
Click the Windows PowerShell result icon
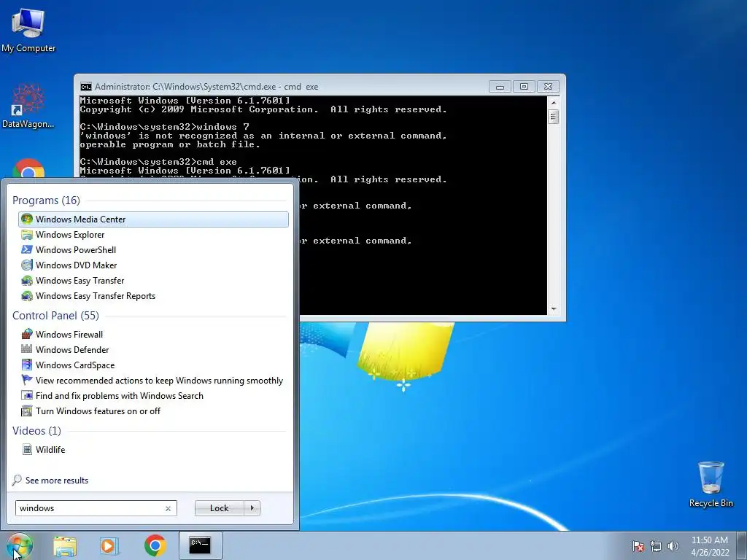pos(27,249)
